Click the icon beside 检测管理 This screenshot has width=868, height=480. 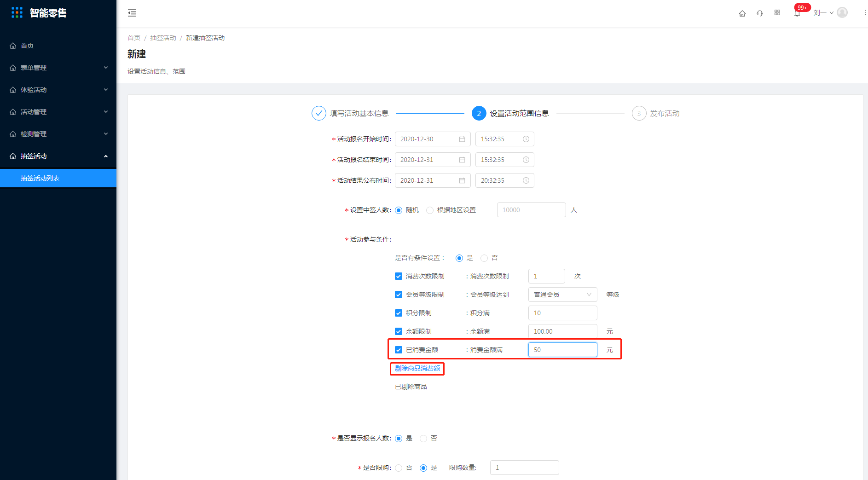click(13, 134)
